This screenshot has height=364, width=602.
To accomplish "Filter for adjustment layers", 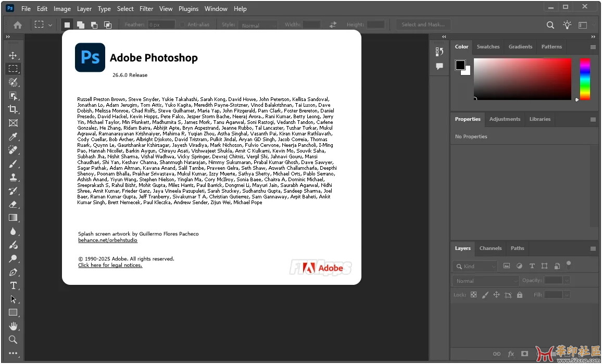I will [519, 266].
